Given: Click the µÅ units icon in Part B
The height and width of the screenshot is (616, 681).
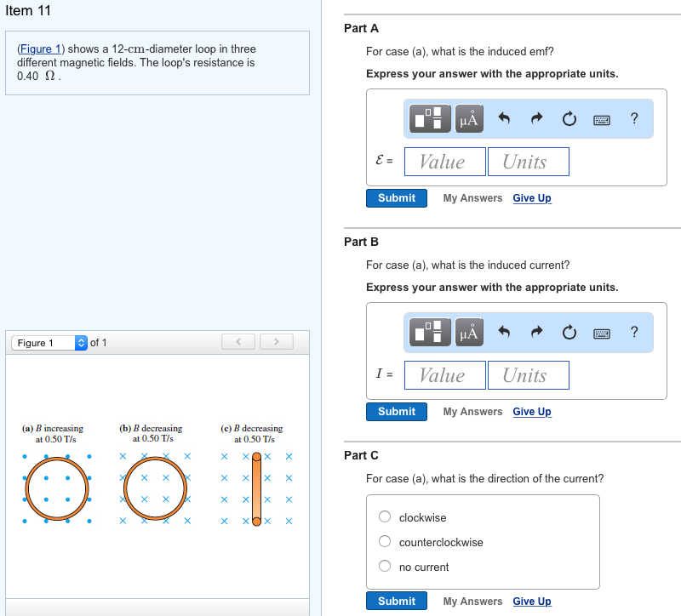Looking at the screenshot, I should click(x=467, y=332).
